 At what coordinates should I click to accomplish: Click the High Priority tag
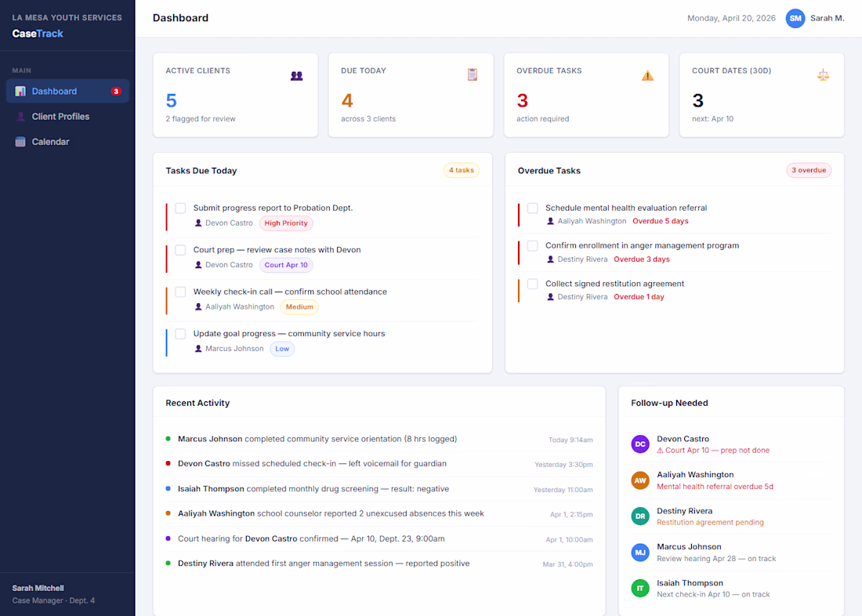point(286,223)
